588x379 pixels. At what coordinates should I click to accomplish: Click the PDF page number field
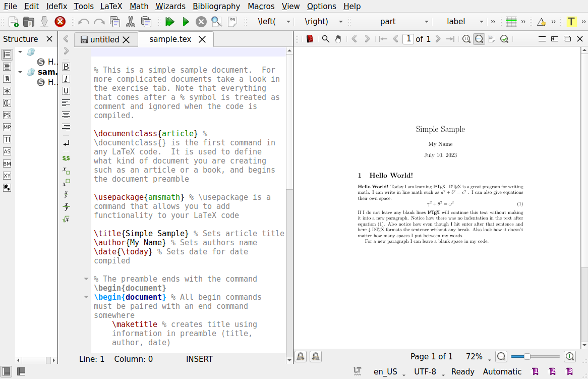tap(408, 39)
